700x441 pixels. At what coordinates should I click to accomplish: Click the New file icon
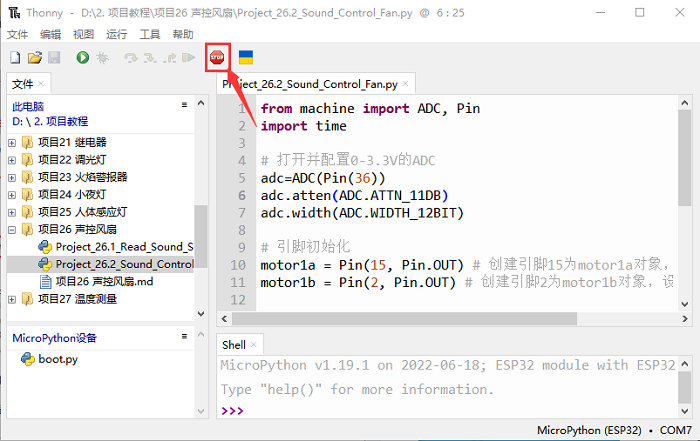(x=15, y=58)
